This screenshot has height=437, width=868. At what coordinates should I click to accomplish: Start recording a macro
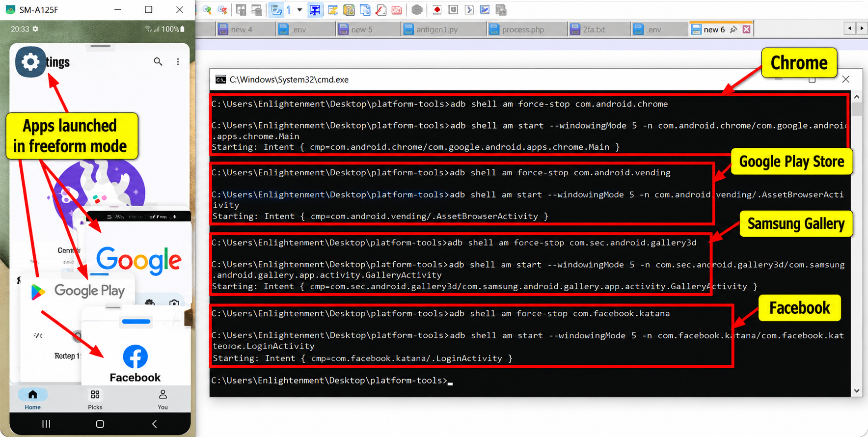(x=437, y=10)
